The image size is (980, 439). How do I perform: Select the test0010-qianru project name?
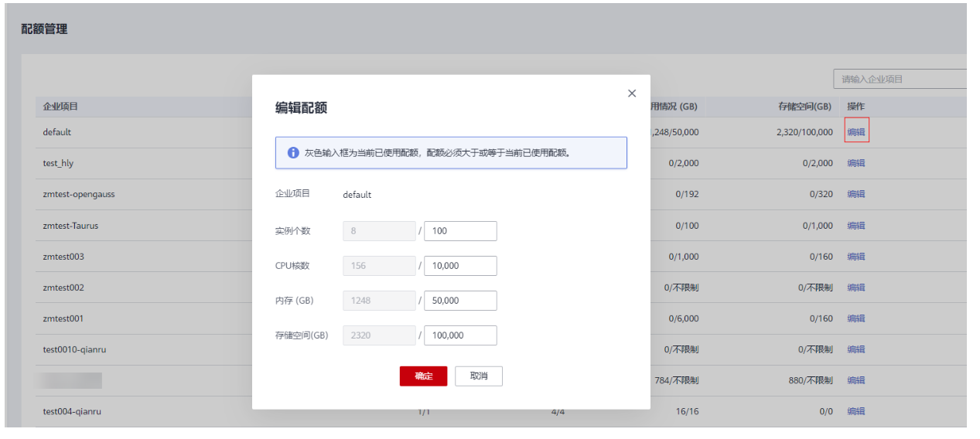click(x=74, y=349)
